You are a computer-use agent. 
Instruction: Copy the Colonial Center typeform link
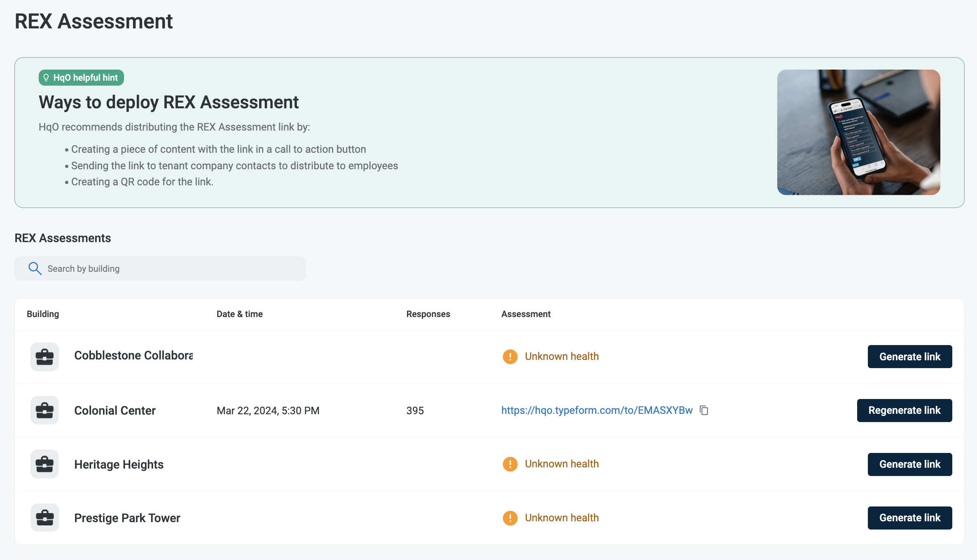[704, 411]
